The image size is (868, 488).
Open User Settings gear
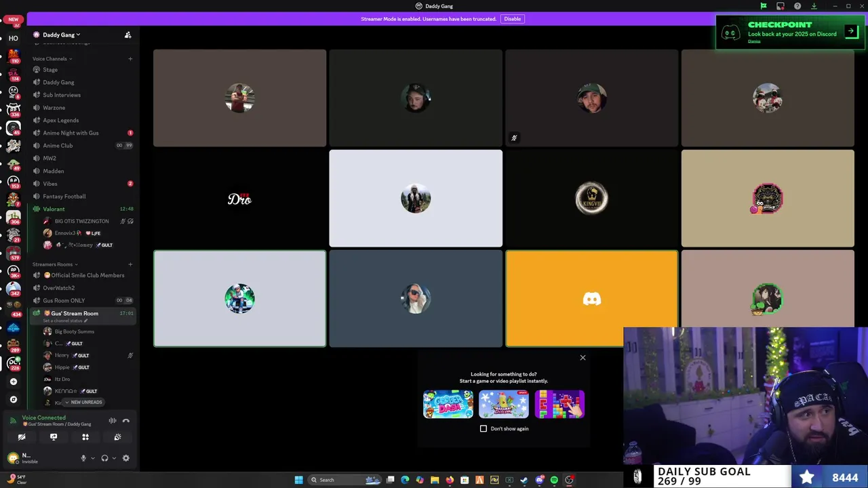tap(125, 458)
